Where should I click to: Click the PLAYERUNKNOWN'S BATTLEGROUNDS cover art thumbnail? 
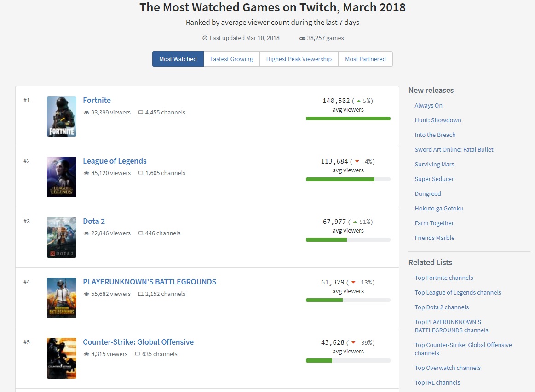(x=62, y=298)
